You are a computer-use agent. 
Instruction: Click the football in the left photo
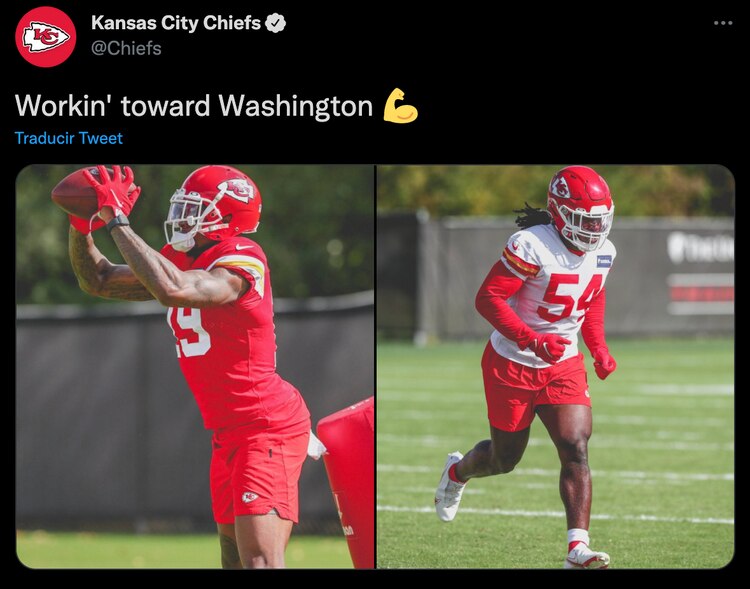pyautogui.click(x=80, y=192)
